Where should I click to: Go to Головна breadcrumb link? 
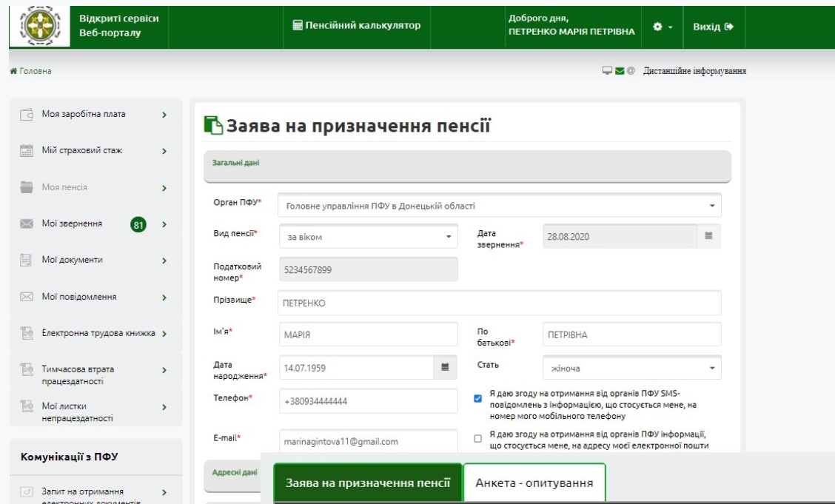35,71
